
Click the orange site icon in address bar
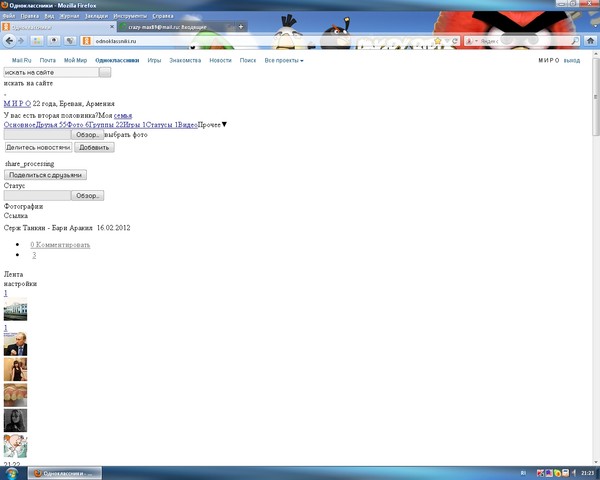coord(86,41)
